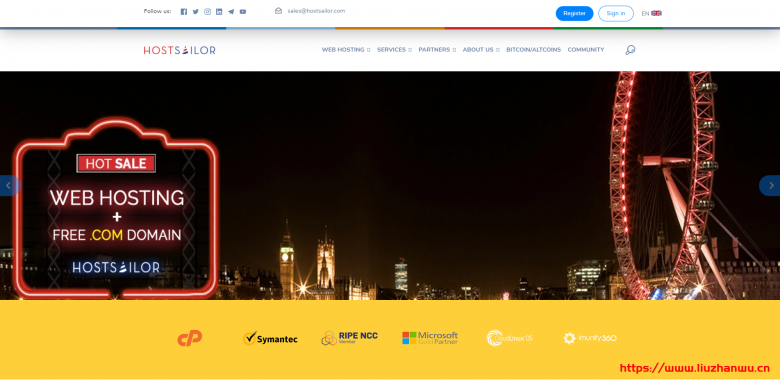
Task: Expand the About Us menu
Action: click(481, 50)
